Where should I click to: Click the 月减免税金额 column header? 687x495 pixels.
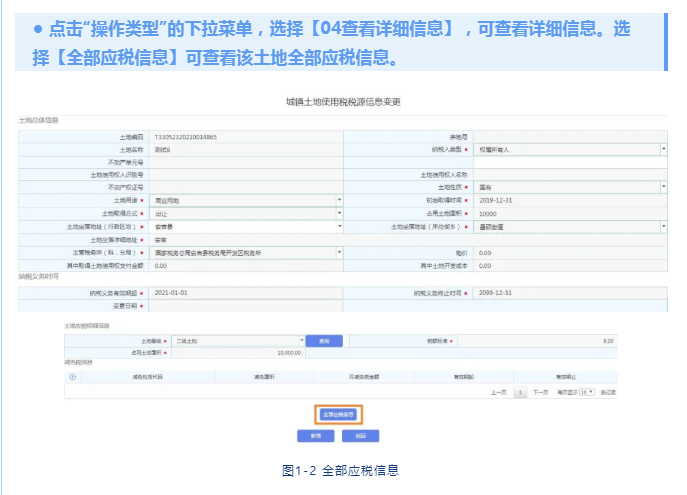364,377
